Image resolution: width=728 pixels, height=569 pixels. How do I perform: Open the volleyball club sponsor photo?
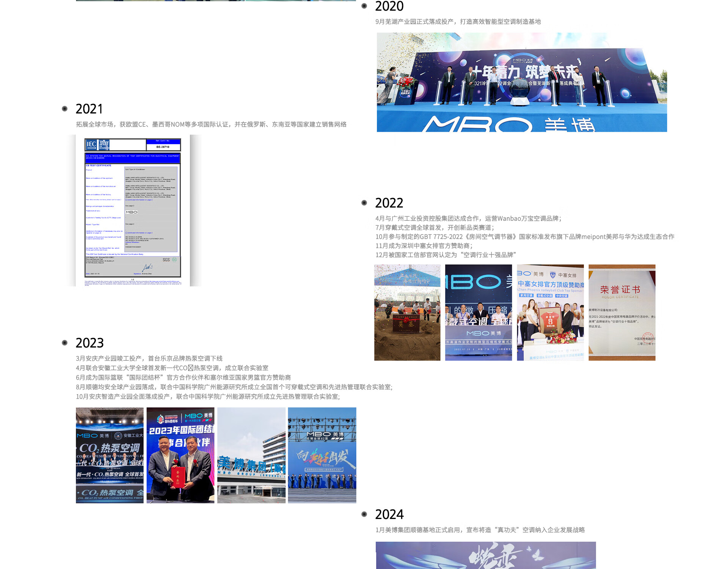click(x=550, y=313)
